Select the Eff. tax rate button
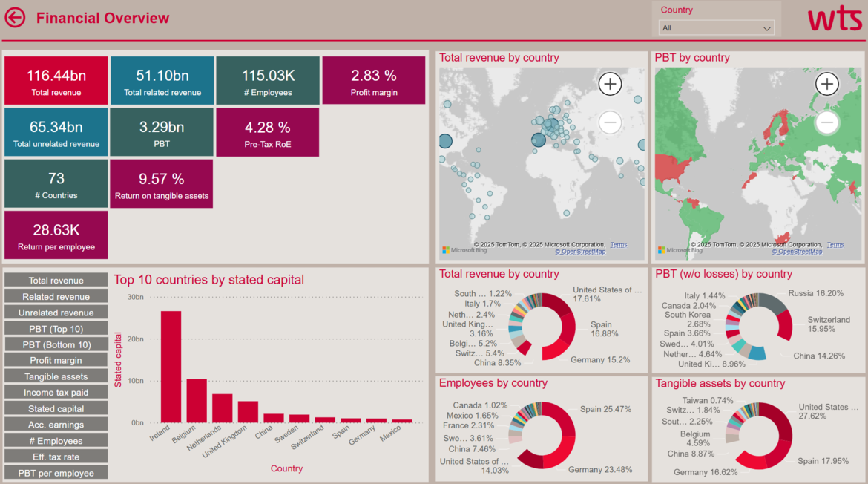Image resolution: width=868 pixels, height=484 pixels. (56, 457)
